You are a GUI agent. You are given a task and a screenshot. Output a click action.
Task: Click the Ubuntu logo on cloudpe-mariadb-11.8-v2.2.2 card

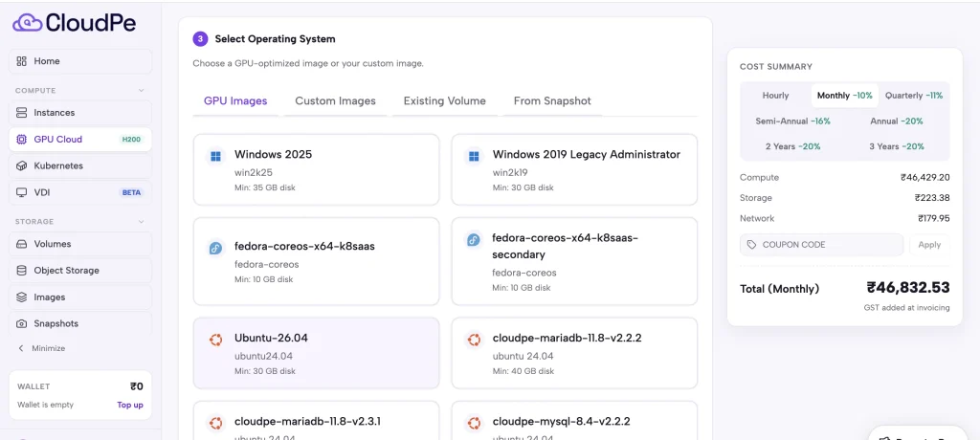tap(474, 340)
